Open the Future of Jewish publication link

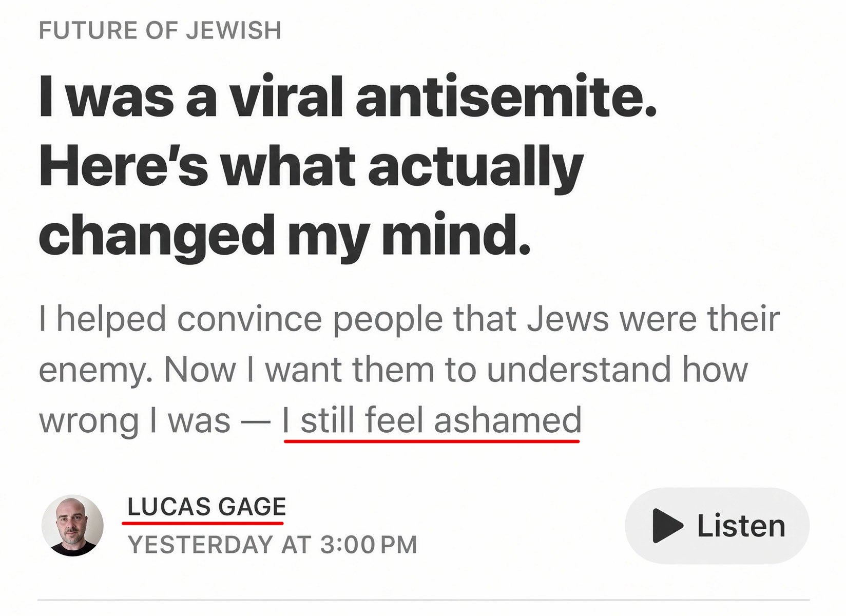160,30
